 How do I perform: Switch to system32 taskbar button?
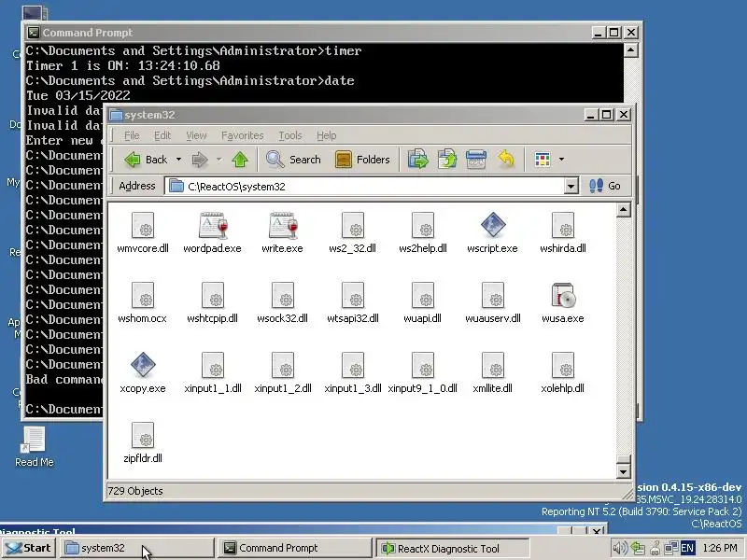point(136,548)
